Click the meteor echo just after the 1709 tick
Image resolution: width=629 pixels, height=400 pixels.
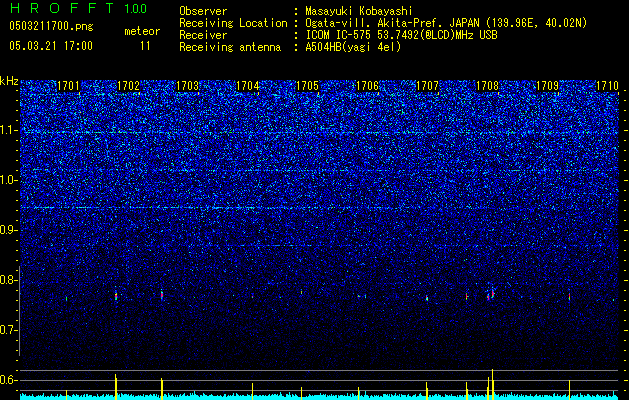[x=569, y=296]
